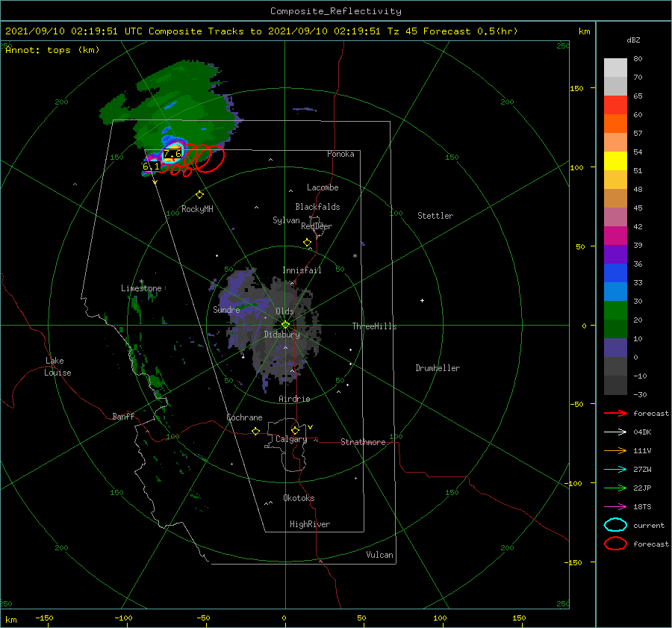Click the Airdrie town label
This screenshot has height=628, width=672.
[x=294, y=399]
